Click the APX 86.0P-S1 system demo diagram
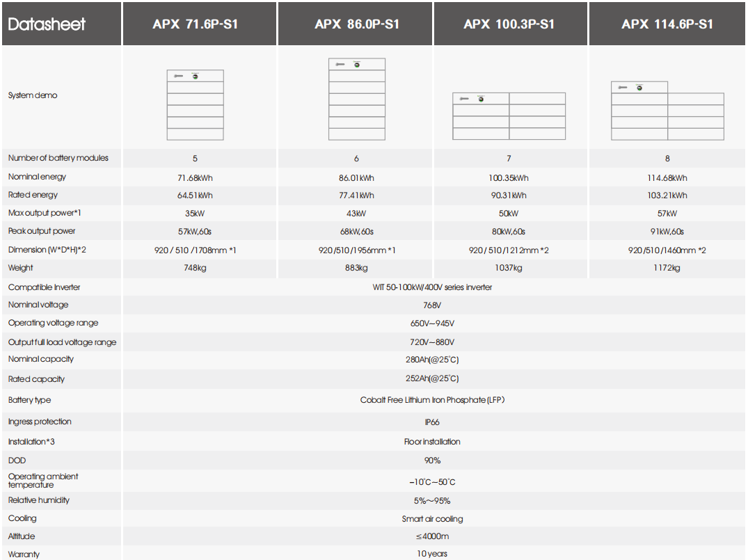 pos(357,99)
